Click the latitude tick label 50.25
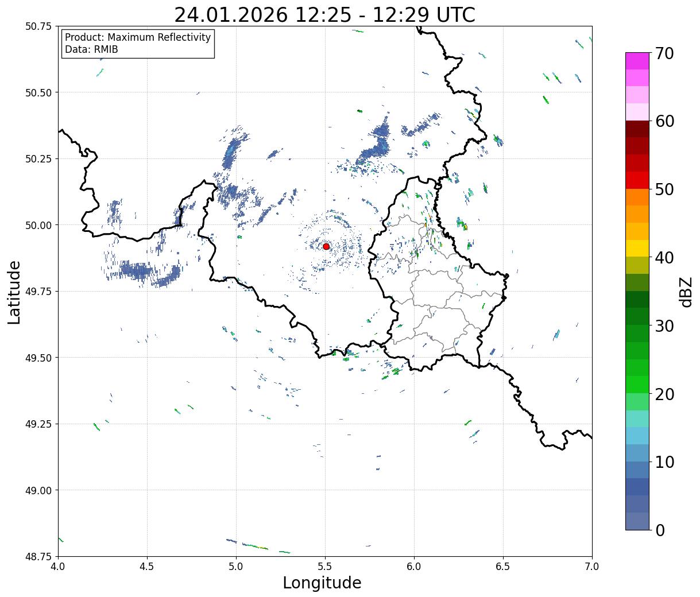 click(38, 159)
